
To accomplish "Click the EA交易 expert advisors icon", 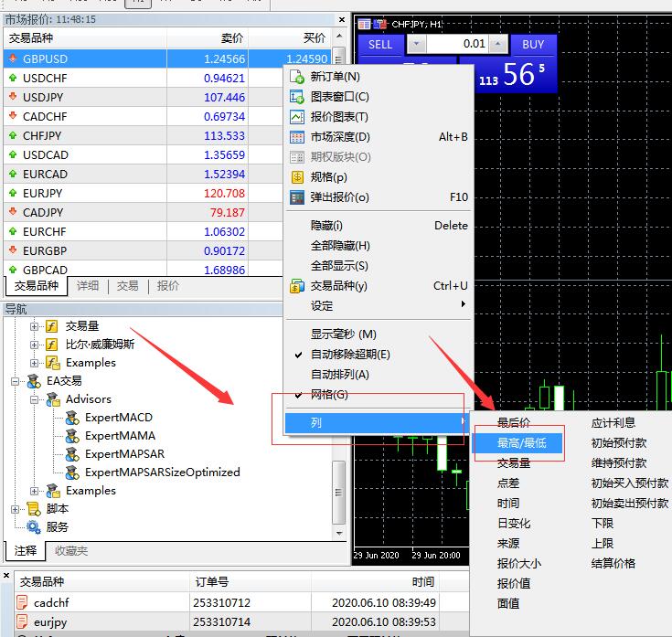I will point(34,381).
